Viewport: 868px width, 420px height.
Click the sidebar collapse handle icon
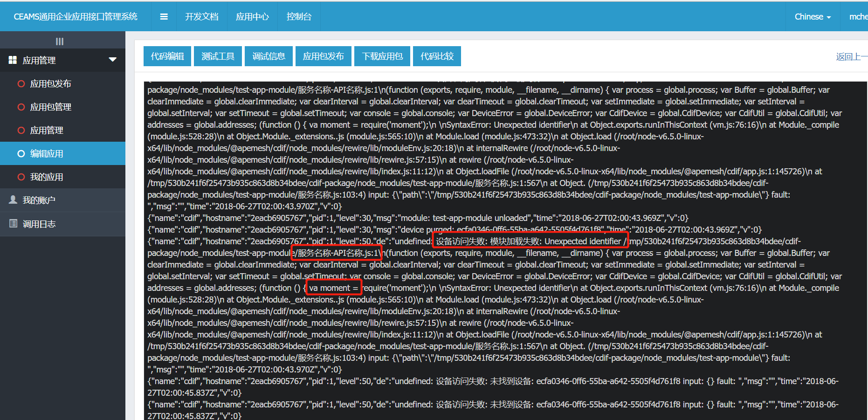coord(60,41)
